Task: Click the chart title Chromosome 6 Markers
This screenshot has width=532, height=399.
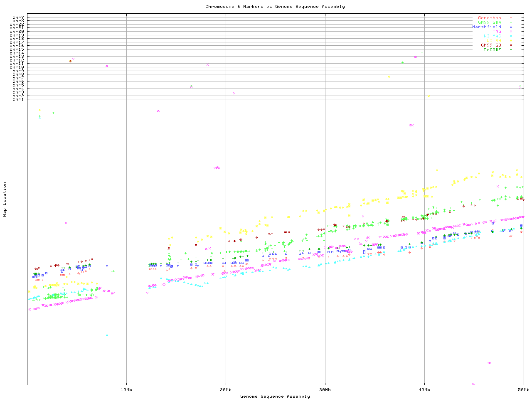Action: point(275,7)
